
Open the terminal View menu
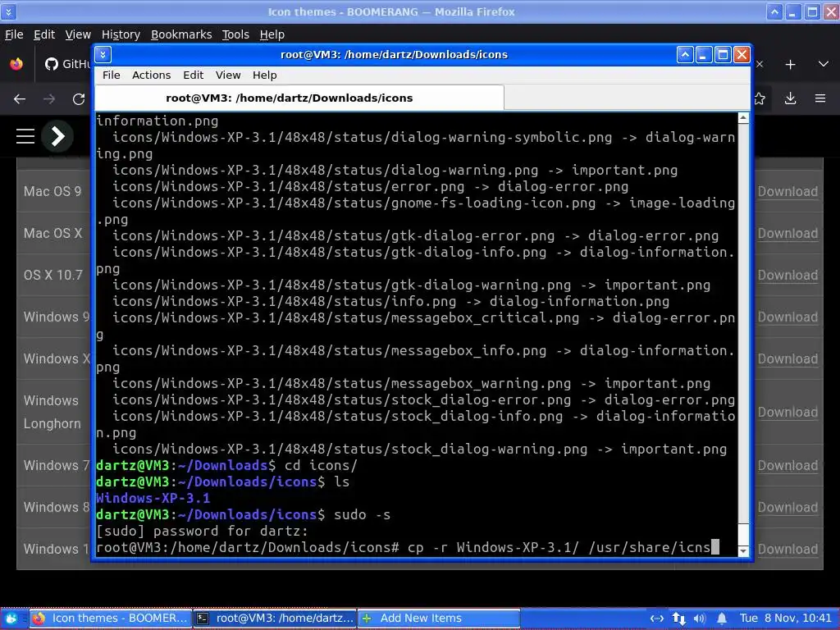click(228, 75)
